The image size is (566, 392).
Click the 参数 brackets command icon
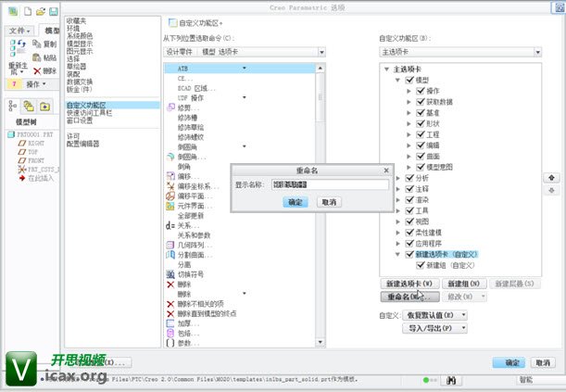pyautogui.click(x=170, y=343)
